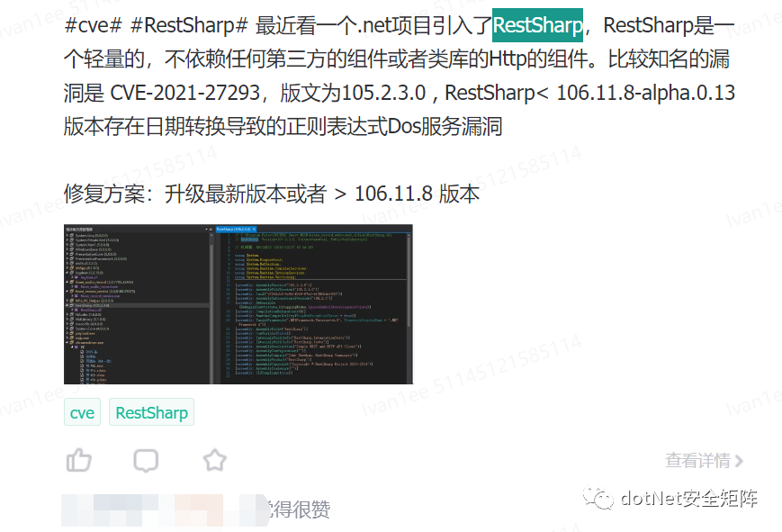Click the star favorite icon
782x532 pixels.
pos(215,460)
